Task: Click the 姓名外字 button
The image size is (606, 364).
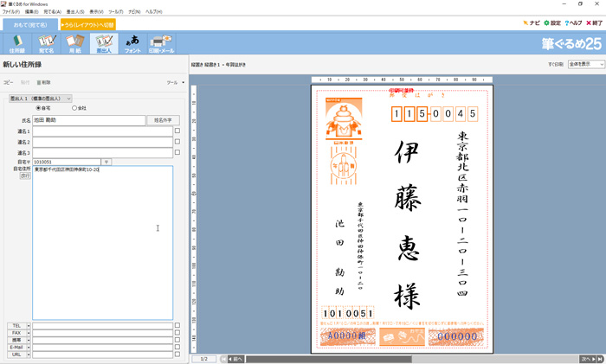Action: pyautogui.click(x=163, y=120)
